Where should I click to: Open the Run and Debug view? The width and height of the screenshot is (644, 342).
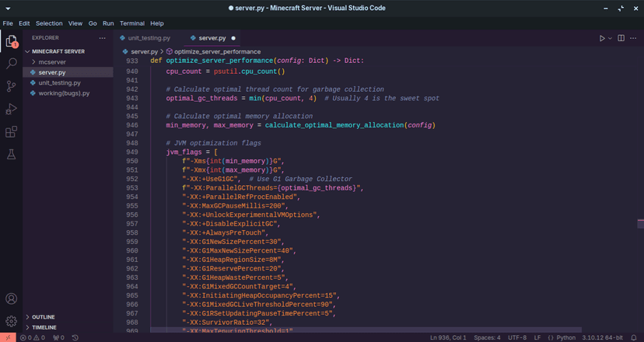click(x=12, y=109)
